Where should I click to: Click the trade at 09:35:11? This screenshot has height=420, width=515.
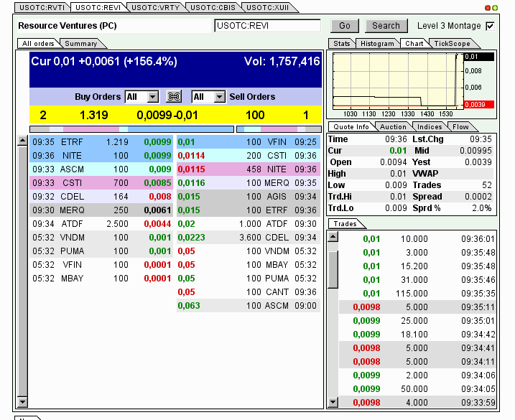(x=417, y=307)
